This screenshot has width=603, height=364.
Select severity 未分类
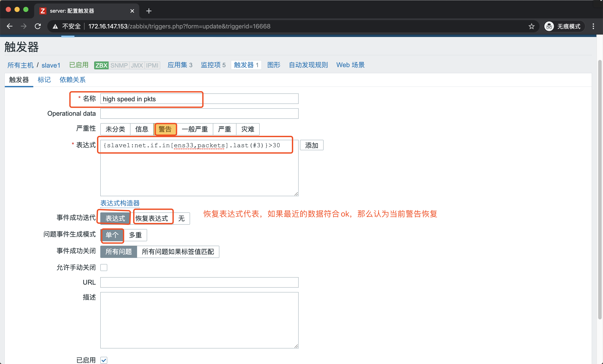tap(115, 129)
